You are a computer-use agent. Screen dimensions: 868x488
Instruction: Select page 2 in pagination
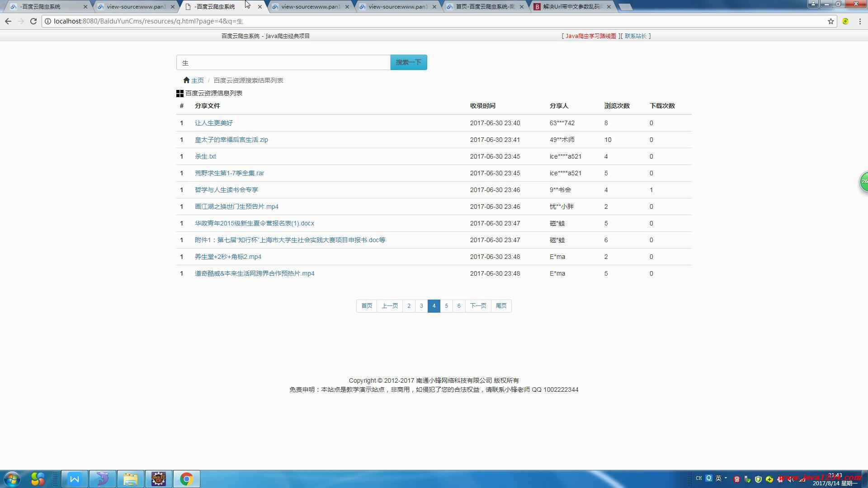pyautogui.click(x=409, y=306)
